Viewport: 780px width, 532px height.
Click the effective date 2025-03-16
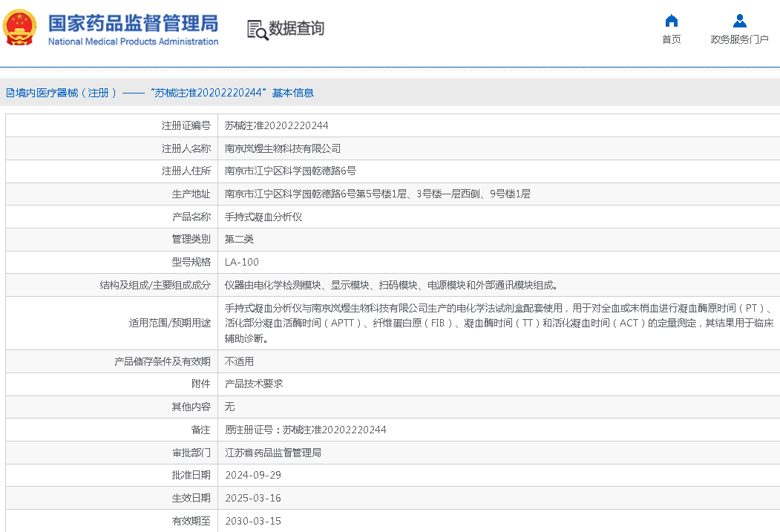coord(253,498)
